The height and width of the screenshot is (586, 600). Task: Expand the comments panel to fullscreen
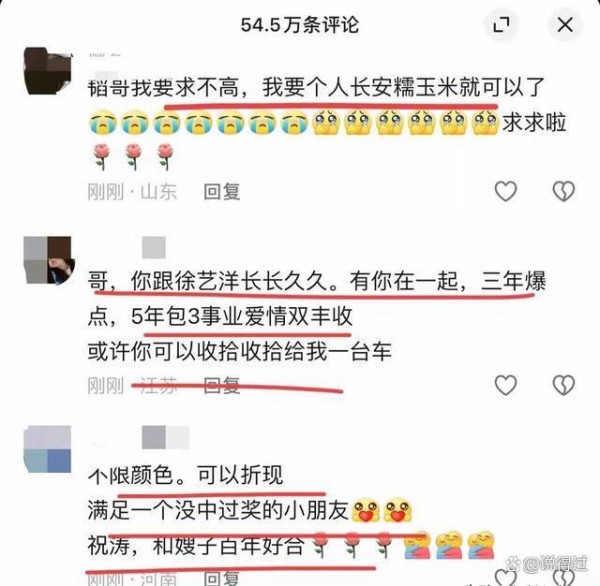pos(501,25)
